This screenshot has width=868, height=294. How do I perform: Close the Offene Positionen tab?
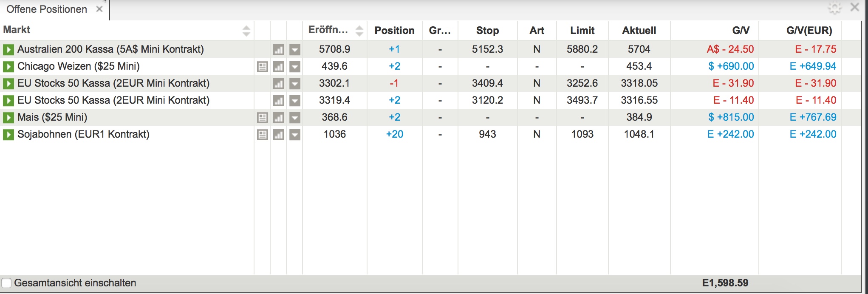click(99, 9)
